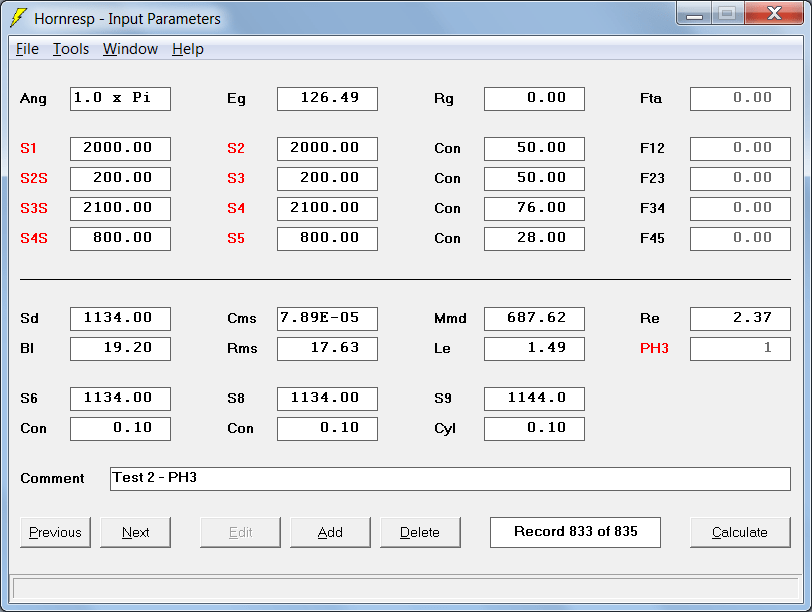812x612 pixels.
Task: Click the Re field with 2.37
Action: coord(741,318)
